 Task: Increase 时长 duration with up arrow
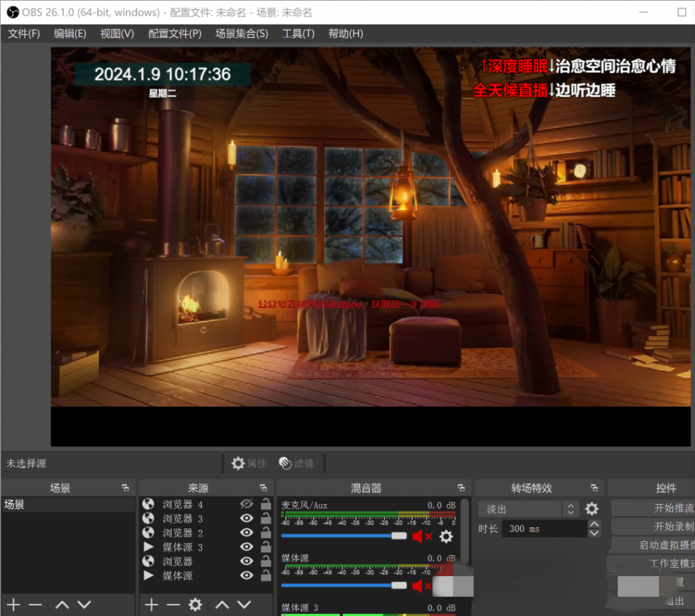coord(595,524)
